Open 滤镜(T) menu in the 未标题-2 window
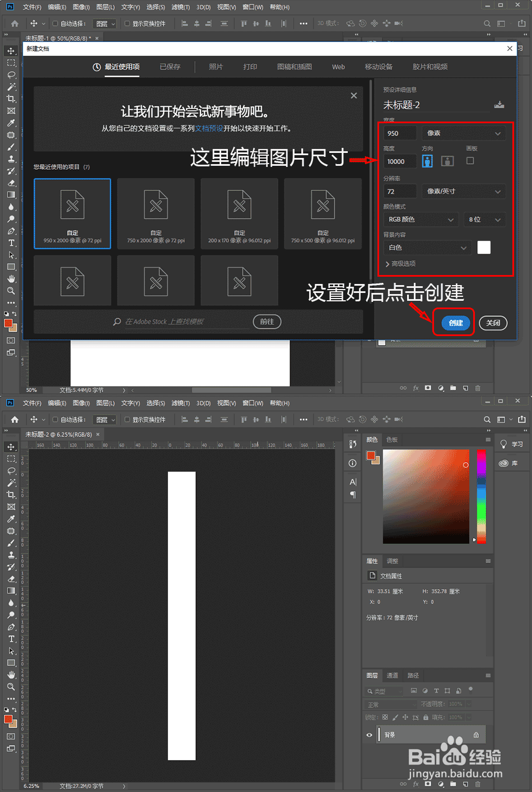 click(x=180, y=403)
